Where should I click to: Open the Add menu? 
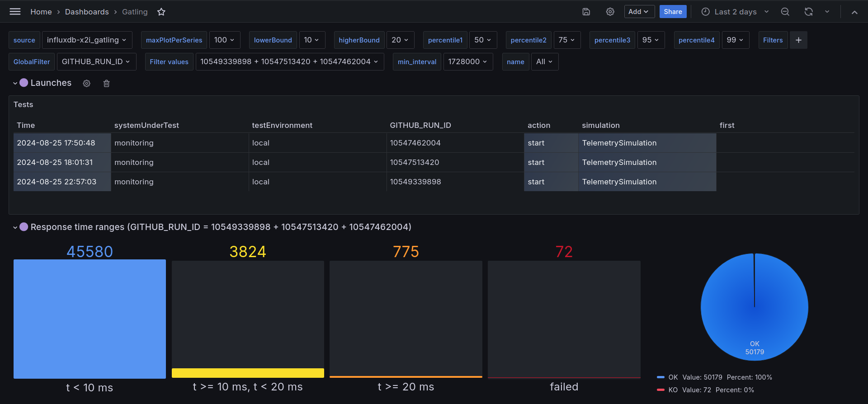point(639,12)
